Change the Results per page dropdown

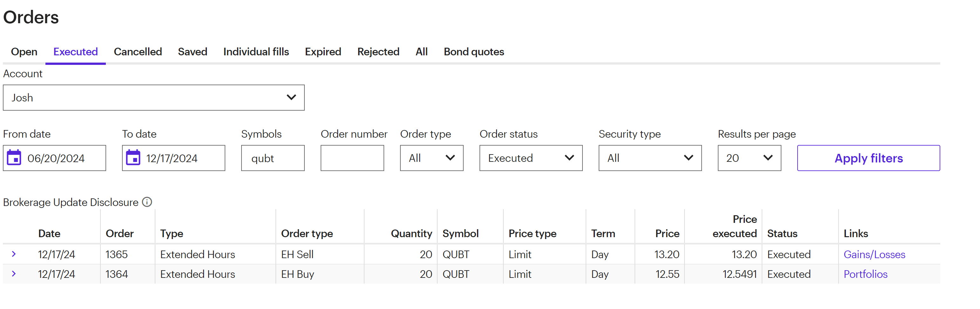(749, 158)
